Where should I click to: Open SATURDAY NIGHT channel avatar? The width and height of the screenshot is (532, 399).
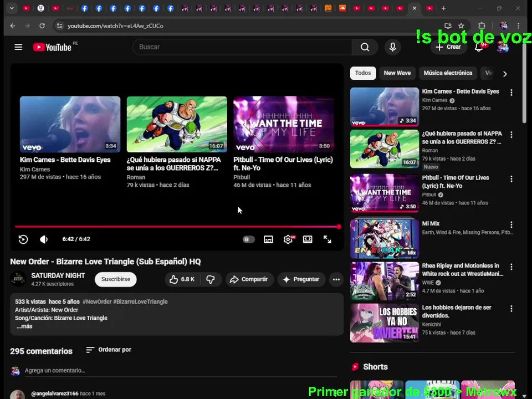[18, 279]
